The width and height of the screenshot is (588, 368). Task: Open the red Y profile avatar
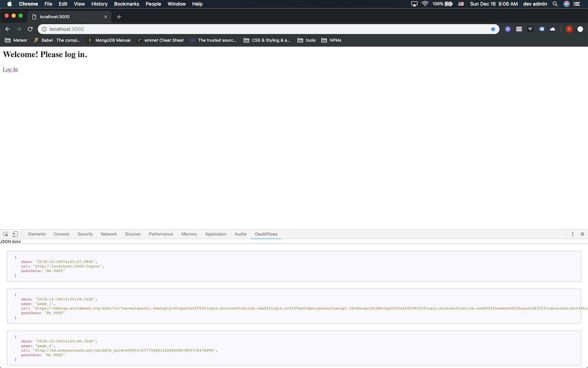(569, 29)
